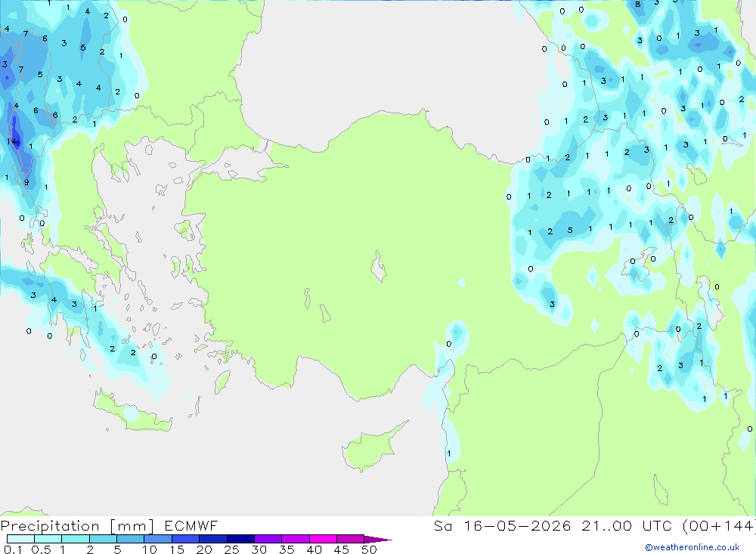Click the 1–2 mm legend swatch
The image size is (756, 554).
pyautogui.click(x=75, y=539)
